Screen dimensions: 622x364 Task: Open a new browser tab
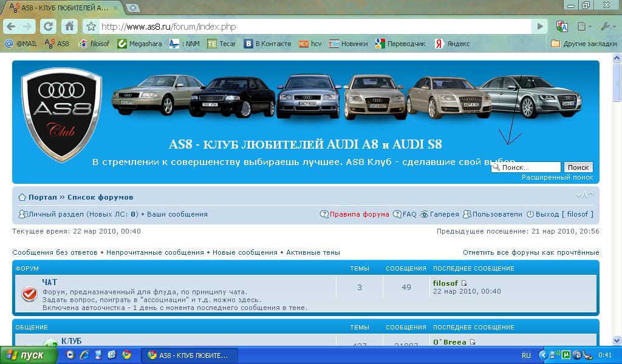tap(132, 8)
